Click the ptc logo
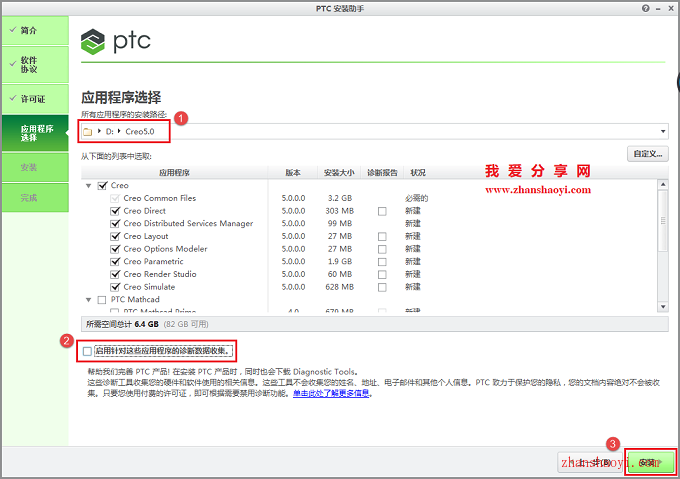The image size is (680, 479). point(116,42)
